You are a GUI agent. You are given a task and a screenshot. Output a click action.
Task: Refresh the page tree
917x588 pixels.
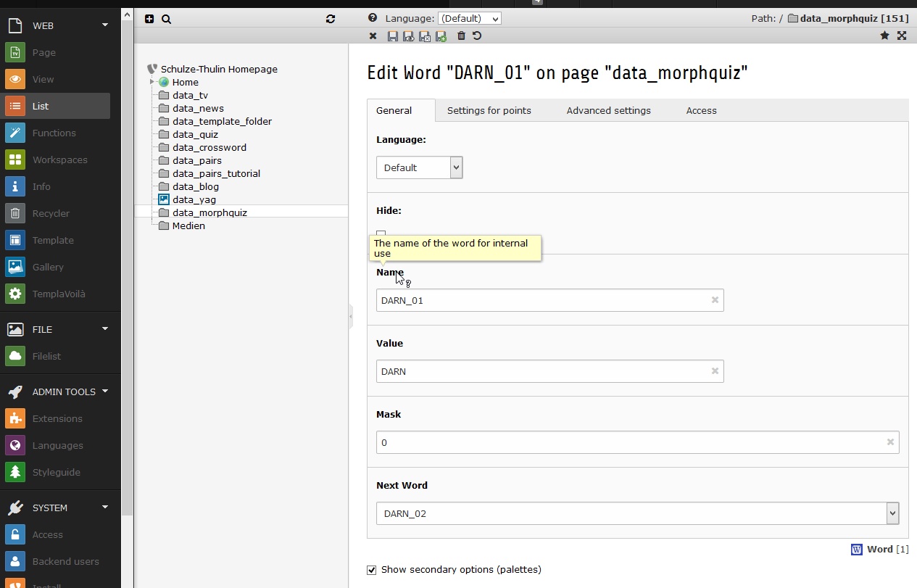[x=331, y=19]
